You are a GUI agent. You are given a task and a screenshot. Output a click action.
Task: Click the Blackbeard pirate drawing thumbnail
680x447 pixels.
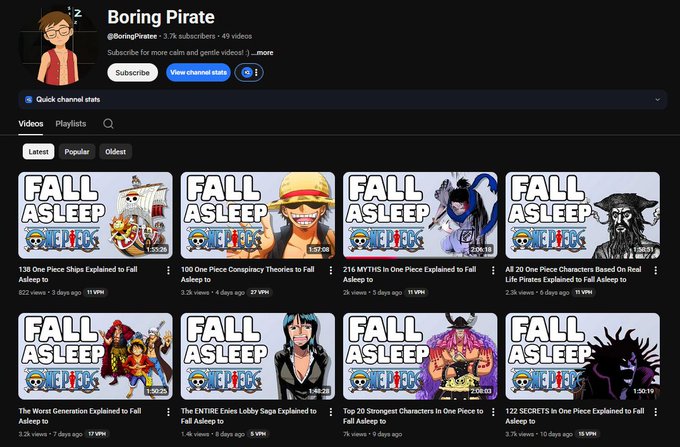pyautogui.click(x=582, y=215)
